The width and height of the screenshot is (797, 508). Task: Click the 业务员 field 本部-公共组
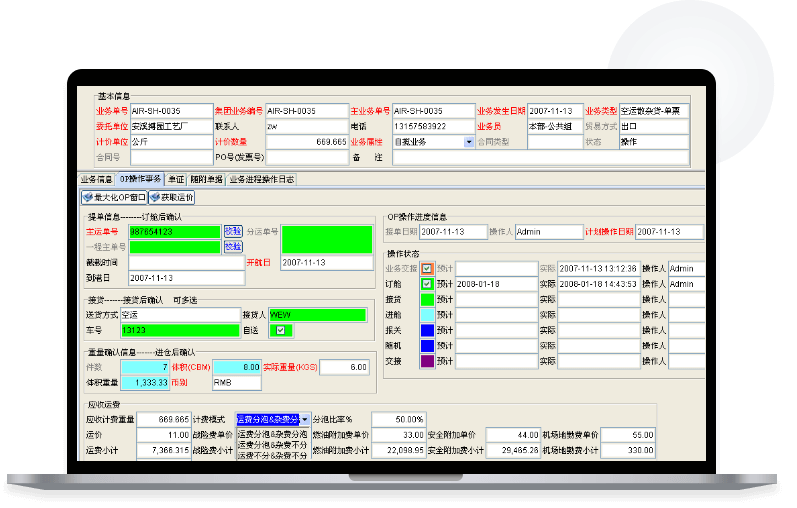tap(555, 126)
